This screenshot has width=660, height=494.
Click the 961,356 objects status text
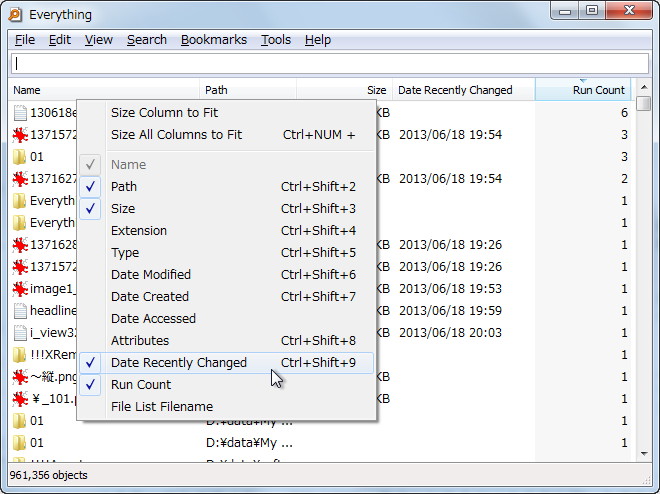[x=48, y=475]
